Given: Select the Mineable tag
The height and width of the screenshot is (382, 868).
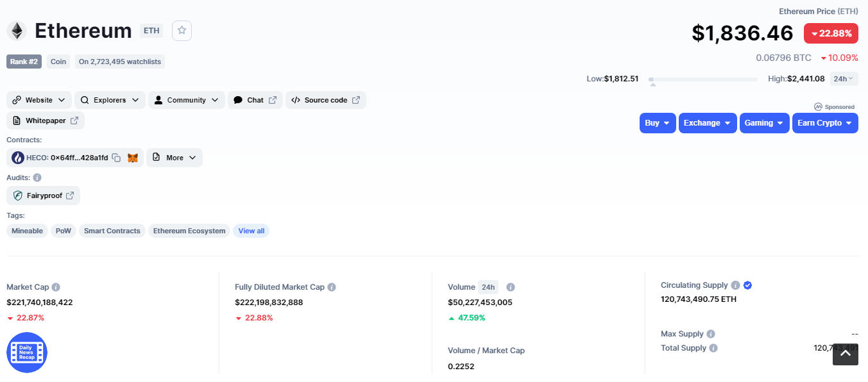Looking at the screenshot, I should click(27, 231).
